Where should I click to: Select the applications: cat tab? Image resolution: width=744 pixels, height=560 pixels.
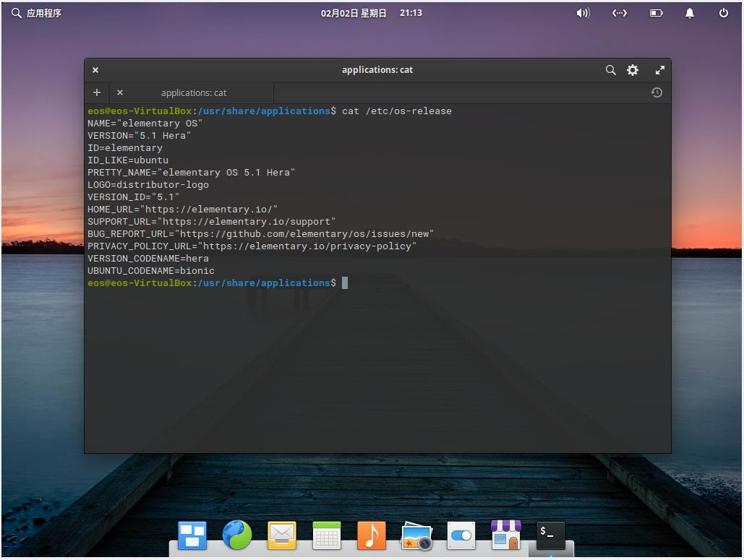point(192,92)
